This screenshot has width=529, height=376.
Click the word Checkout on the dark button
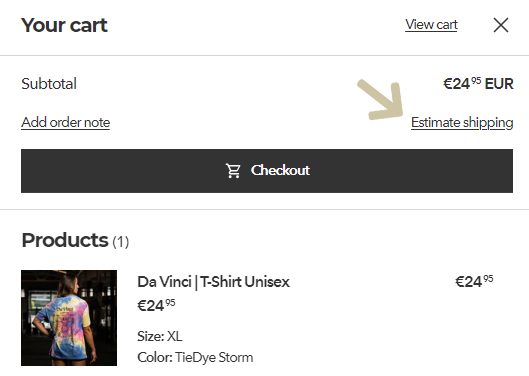click(280, 170)
